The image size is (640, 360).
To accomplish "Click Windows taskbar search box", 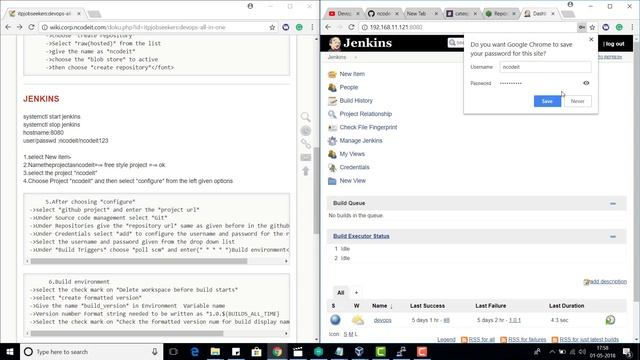I will (x=91, y=351).
